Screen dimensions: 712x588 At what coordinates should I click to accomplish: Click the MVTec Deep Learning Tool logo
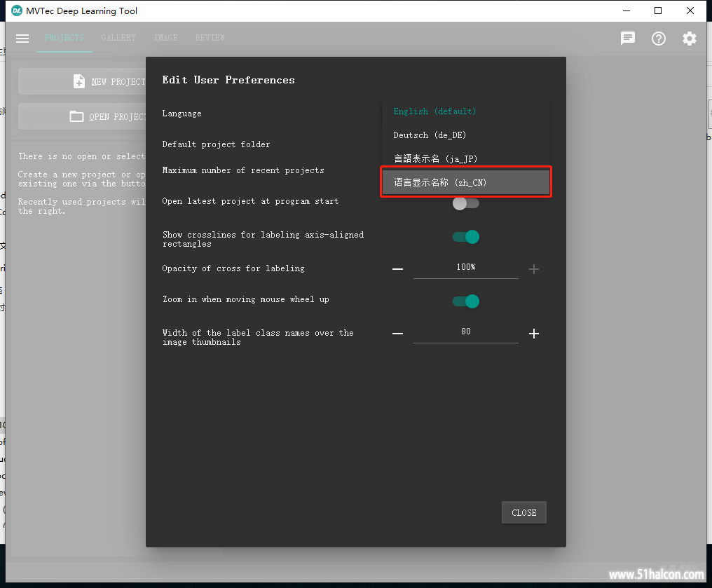17,11
